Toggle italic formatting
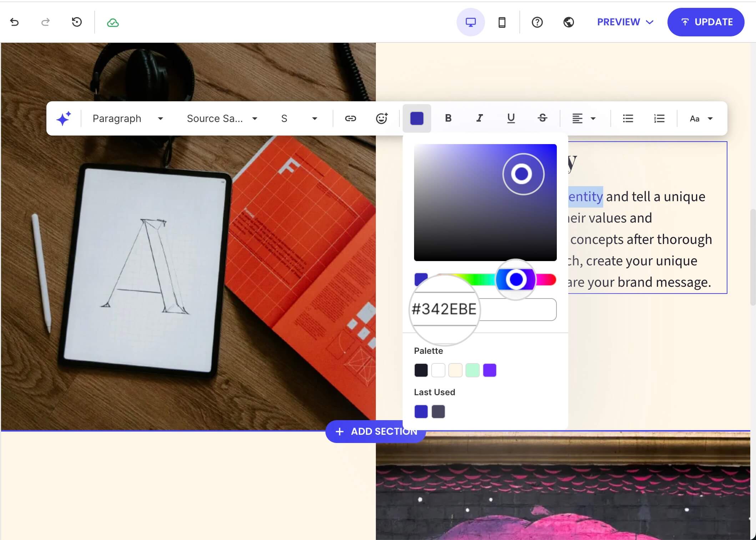This screenshot has height=540, width=756. pyautogui.click(x=479, y=118)
